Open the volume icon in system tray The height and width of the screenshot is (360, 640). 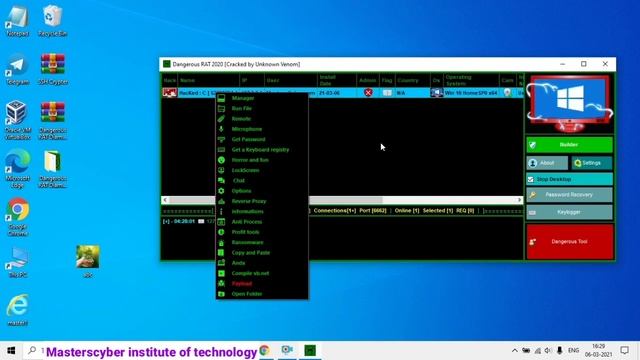click(548, 351)
